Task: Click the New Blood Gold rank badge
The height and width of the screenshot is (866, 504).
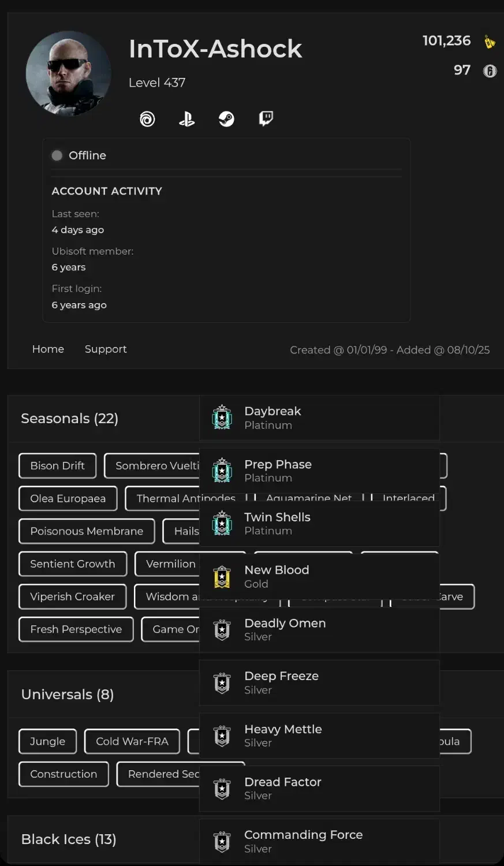Action: pos(222,576)
